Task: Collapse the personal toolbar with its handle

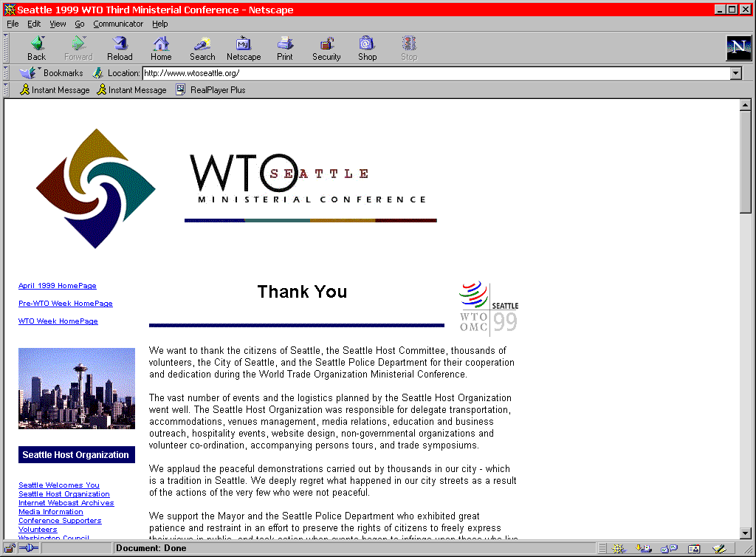Action: 6,89
